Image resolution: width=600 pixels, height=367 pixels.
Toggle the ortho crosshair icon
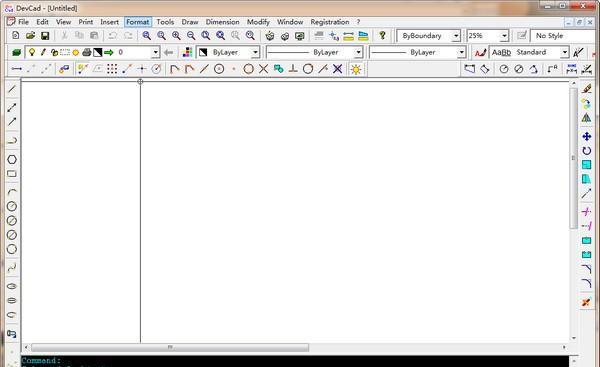(x=142, y=69)
